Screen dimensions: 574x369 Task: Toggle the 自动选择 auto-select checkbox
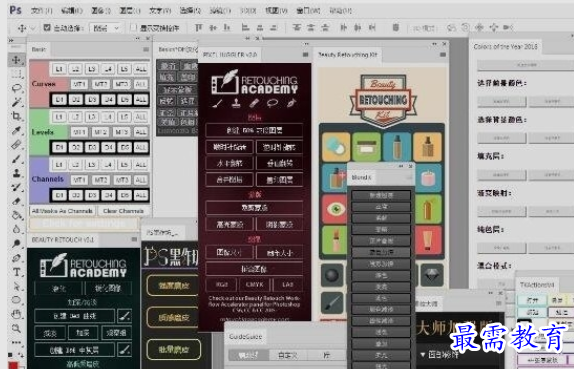pos(47,27)
